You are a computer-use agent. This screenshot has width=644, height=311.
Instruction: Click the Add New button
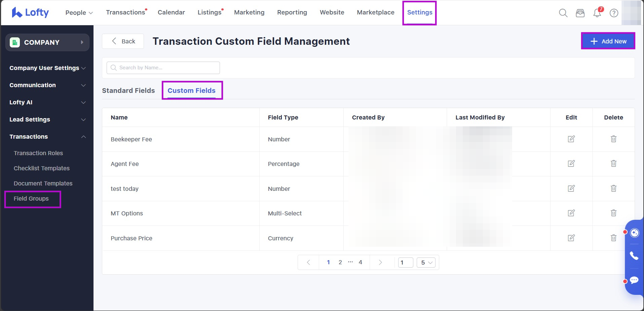(x=608, y=41)
